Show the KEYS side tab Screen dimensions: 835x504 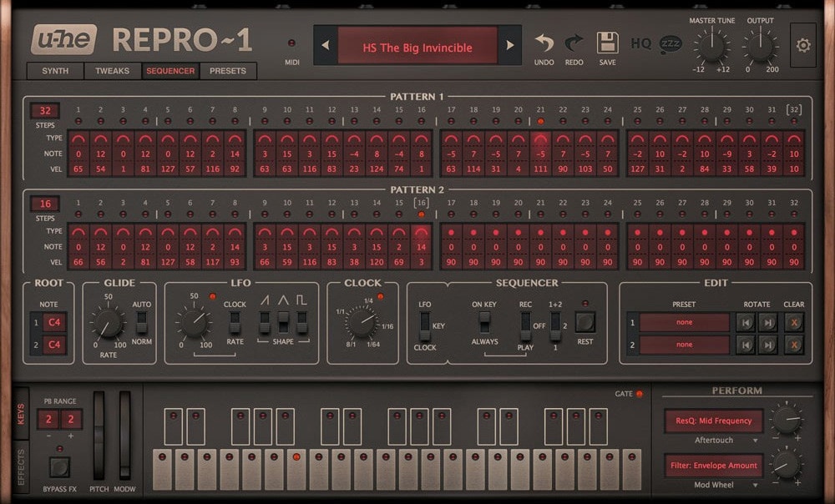point(21,414)
